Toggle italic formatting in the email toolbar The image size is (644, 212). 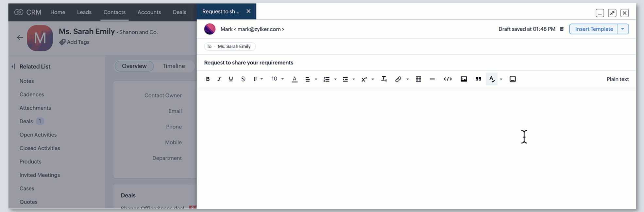(219, 79)
